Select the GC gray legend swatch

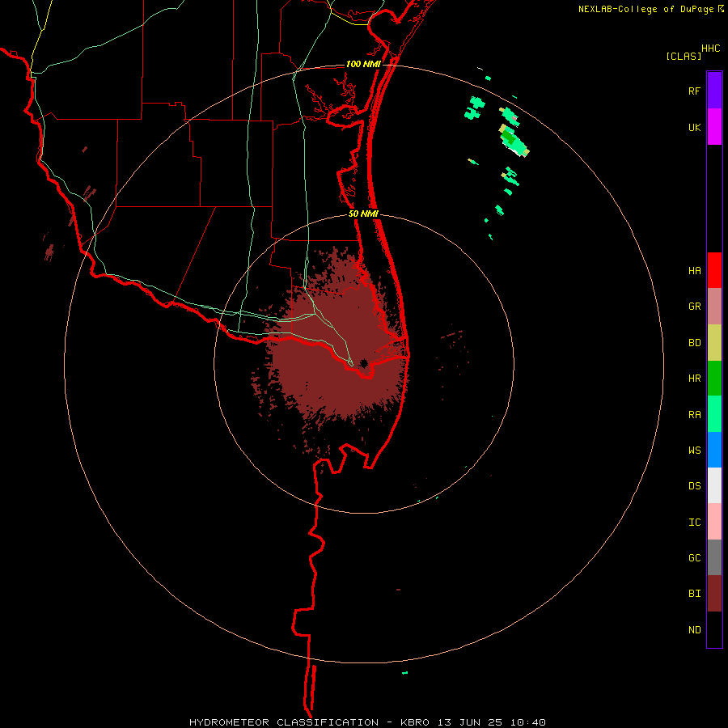pyautogui.click(x=714, y=557)
